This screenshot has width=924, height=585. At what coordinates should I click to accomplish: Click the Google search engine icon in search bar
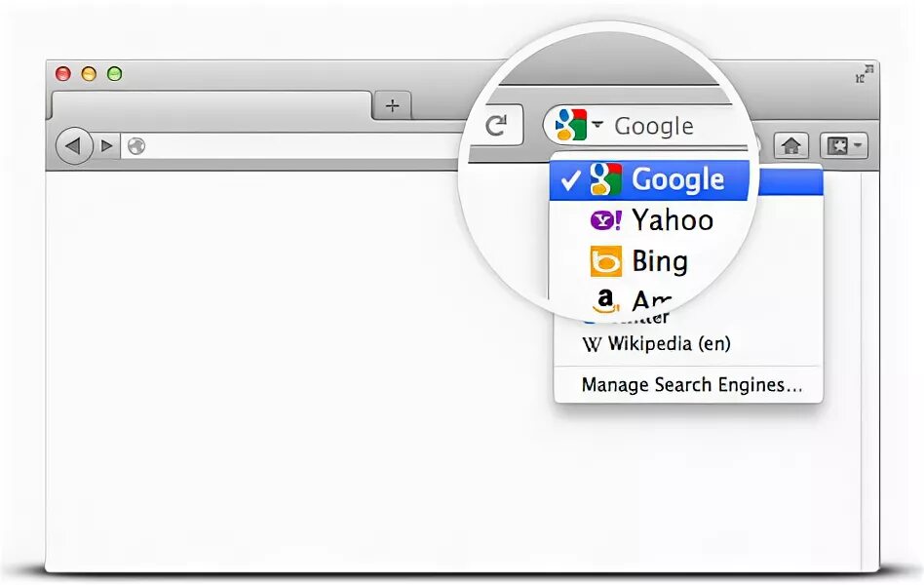570,125
